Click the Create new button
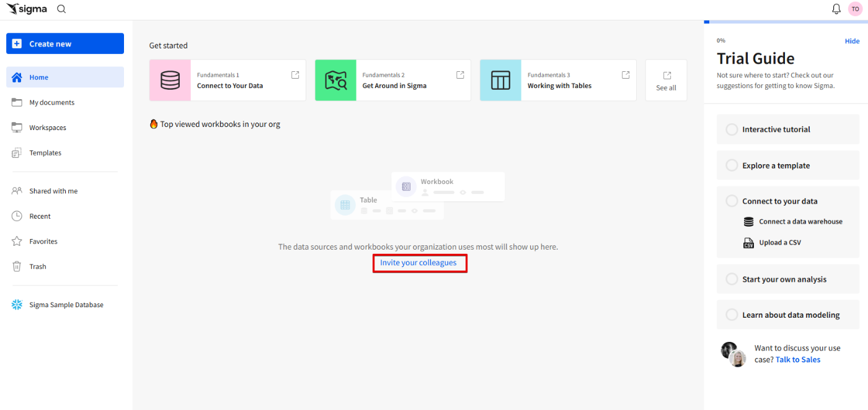868x410 pixels. pos(65,43)
